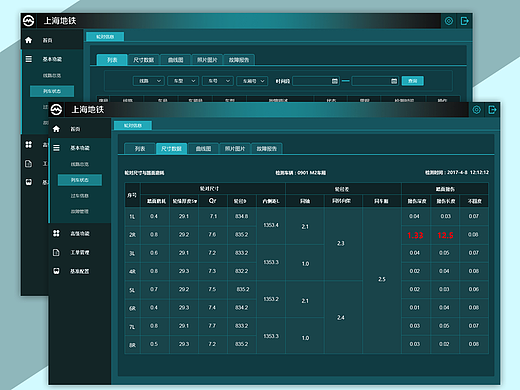
Task: Click the 8R row label
Action: point(132,345)
